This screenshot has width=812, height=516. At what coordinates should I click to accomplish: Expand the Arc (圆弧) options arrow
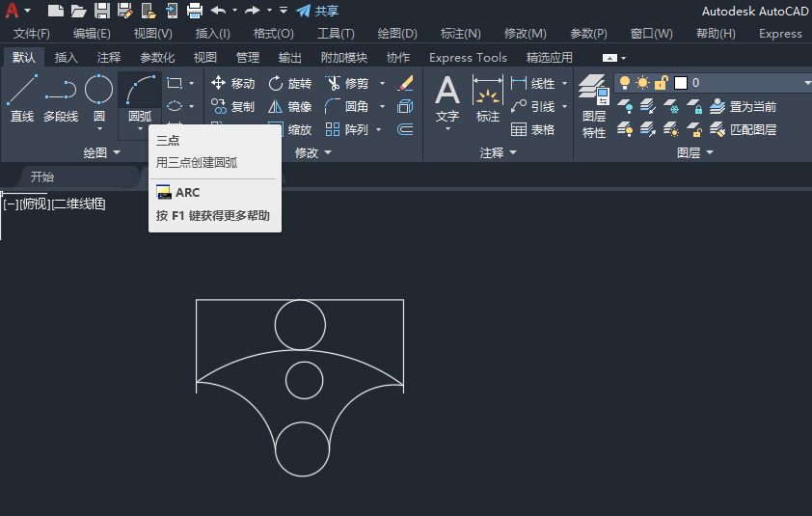pyautogui.click(x=141, y=128)
